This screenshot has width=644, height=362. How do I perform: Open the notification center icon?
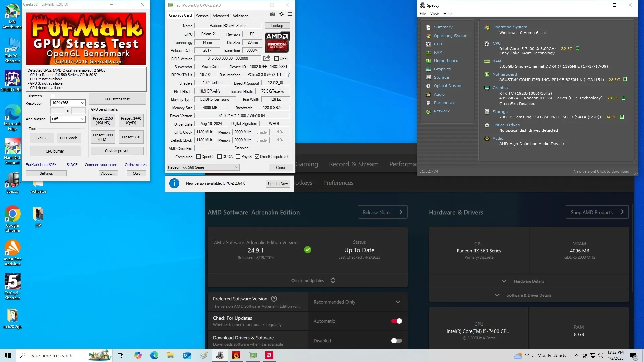point(634,355)
